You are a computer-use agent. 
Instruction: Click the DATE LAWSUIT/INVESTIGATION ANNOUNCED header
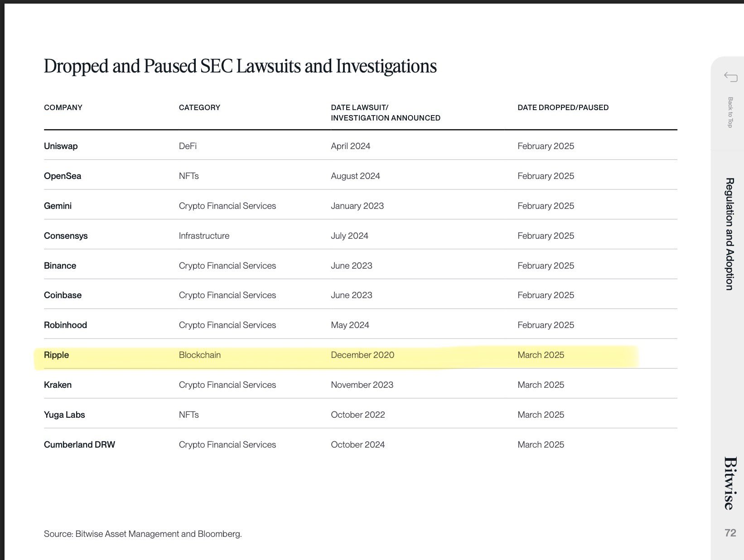[x=386, y=112]
